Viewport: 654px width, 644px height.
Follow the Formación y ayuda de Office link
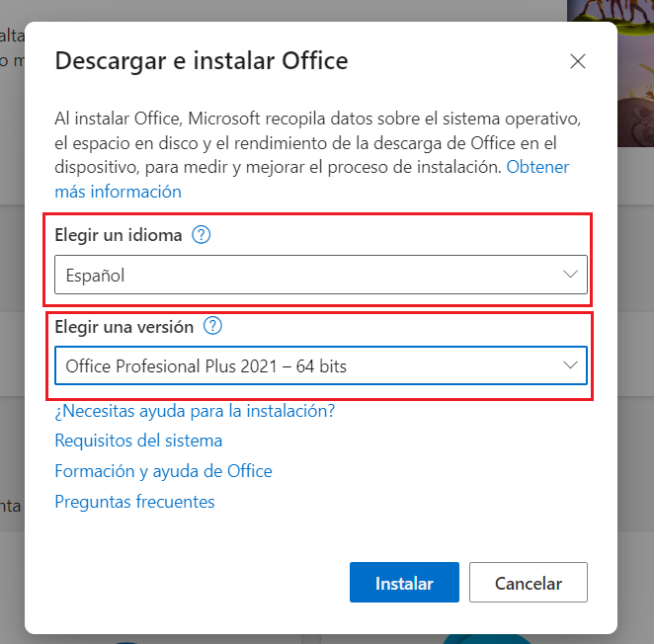click(163, 471)
